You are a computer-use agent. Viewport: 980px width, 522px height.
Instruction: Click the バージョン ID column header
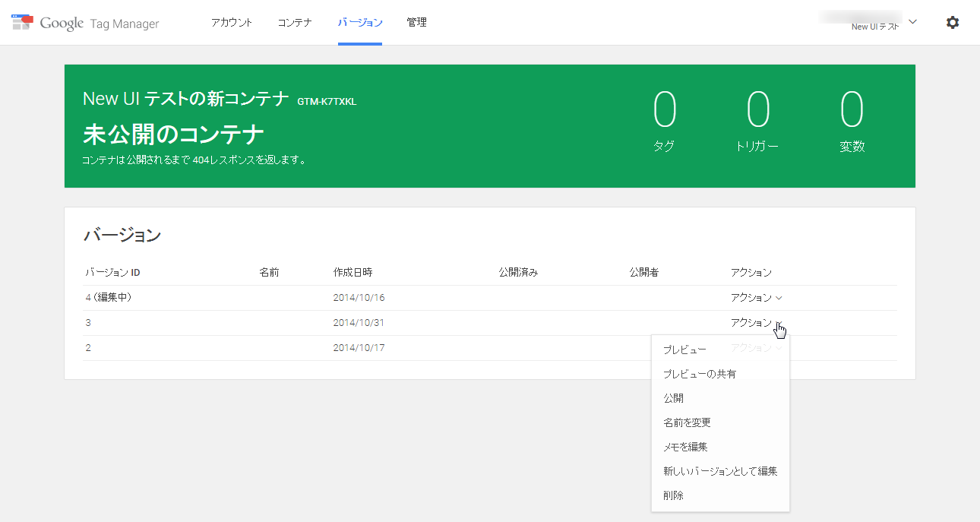pyautogui.click(x=112, y=272)
